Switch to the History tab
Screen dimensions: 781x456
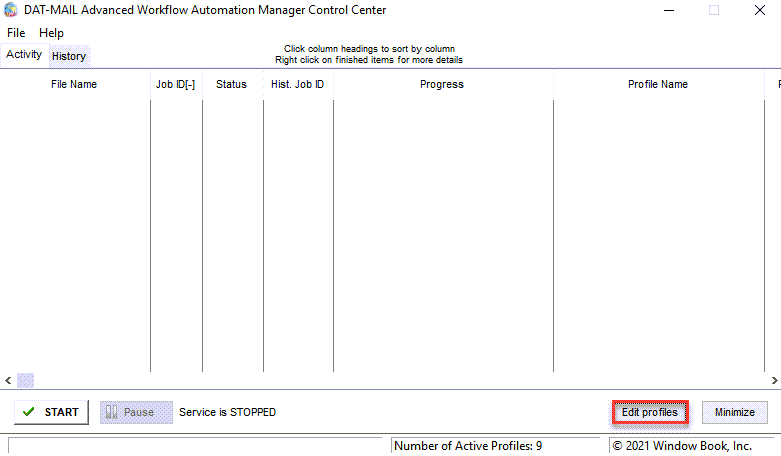[69, 56]
